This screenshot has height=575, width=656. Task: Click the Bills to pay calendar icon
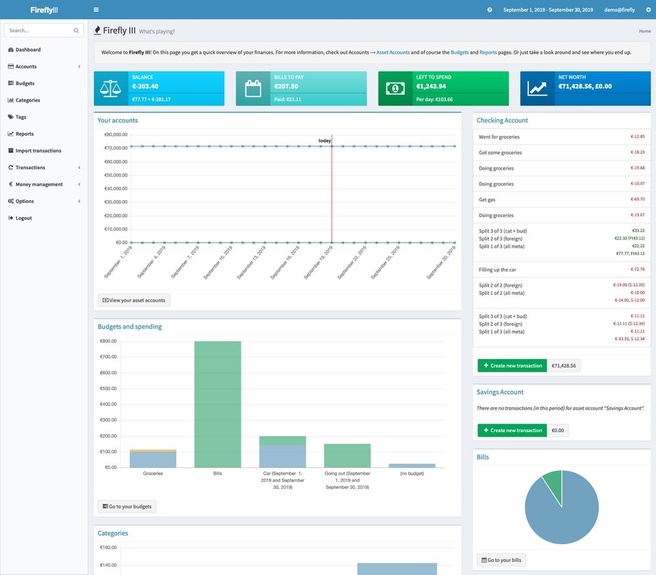tap(253, 89)
